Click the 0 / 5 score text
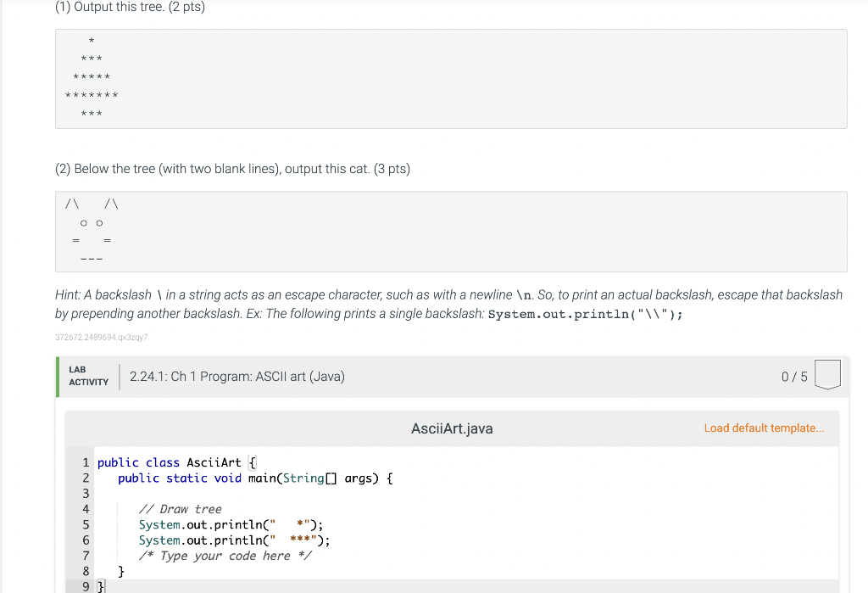 click(x=793, y=377)
